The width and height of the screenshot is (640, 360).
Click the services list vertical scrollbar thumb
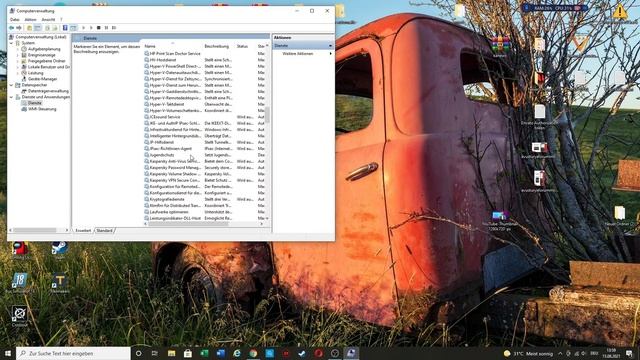click(268, 115)
